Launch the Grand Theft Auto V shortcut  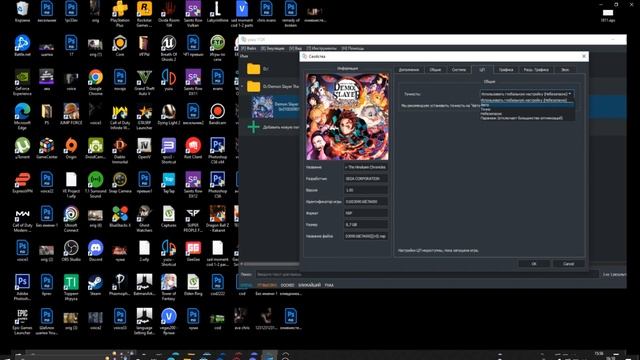[144, 82]
